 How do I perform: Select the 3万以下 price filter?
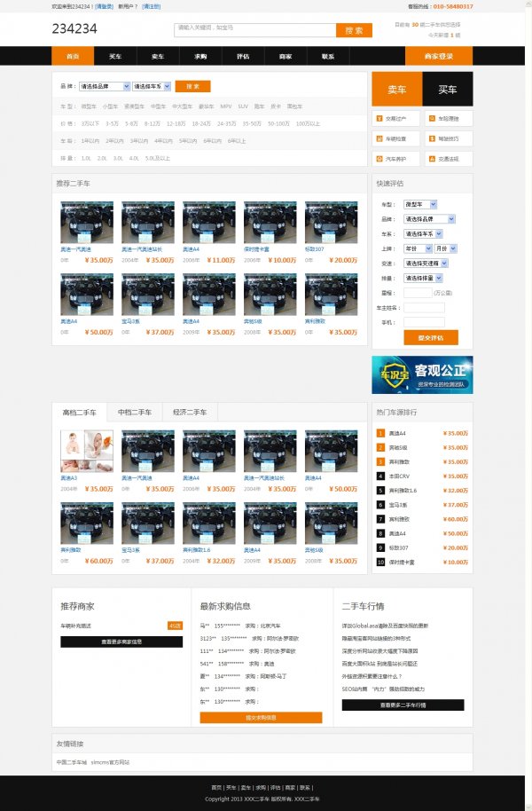90,123
